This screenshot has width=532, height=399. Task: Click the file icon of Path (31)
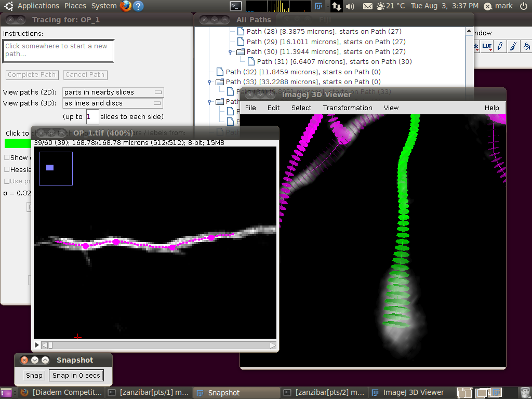[251, 61]
